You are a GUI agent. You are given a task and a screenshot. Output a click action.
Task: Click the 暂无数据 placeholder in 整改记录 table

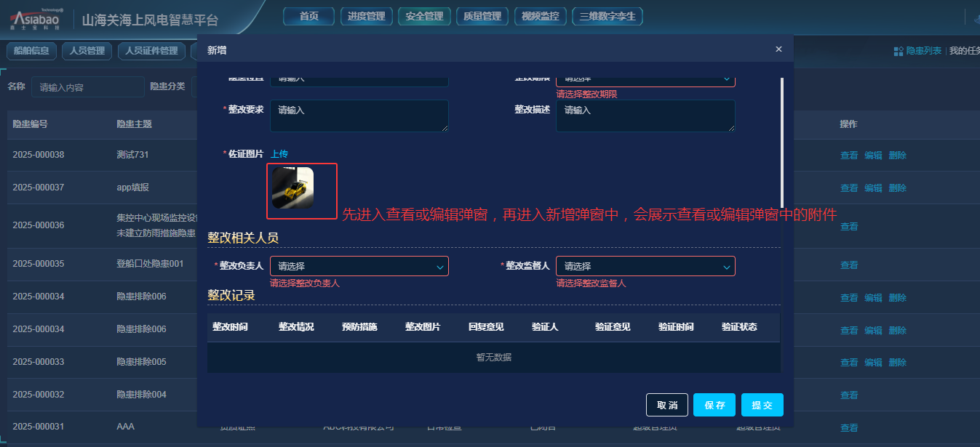click(x=493, y=358)
